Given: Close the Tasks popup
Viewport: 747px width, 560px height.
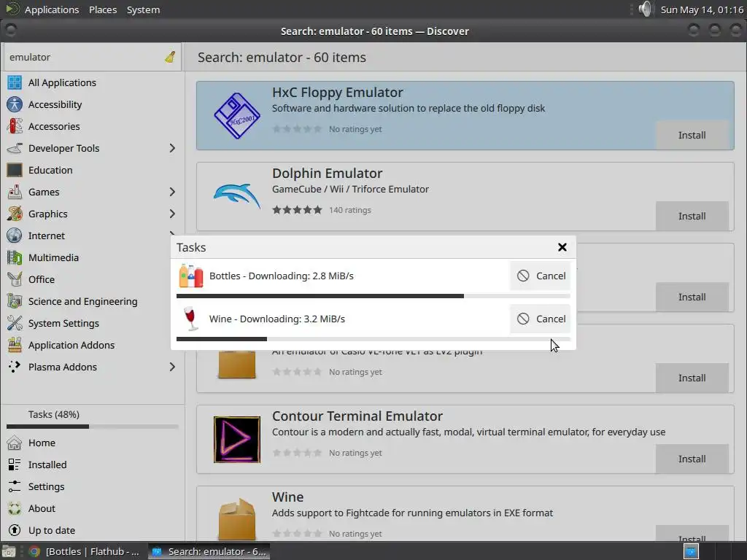Looking at the screenshot, I should click(x=562, y=247).
